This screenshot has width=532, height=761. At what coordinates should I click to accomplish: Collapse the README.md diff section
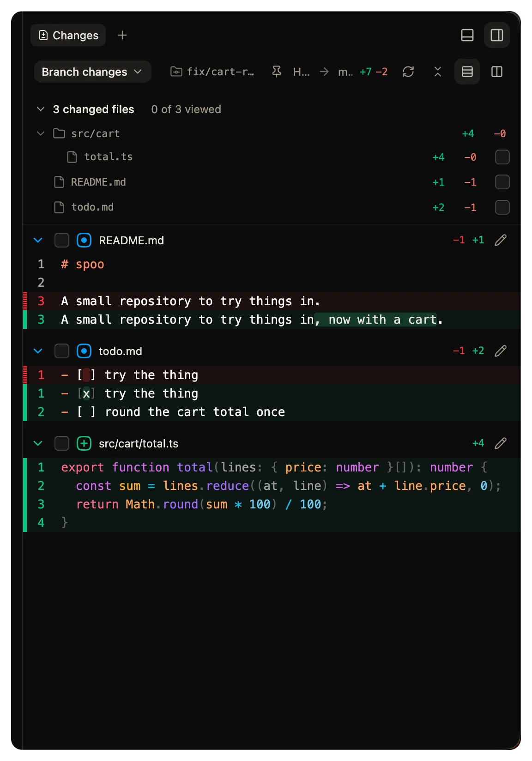(x=38, y=240)
